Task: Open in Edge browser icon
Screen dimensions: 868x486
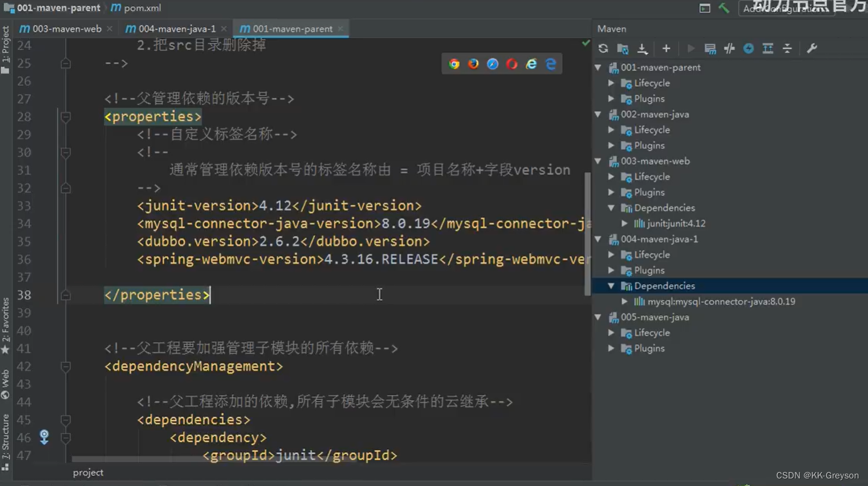Action: (551, 64)
